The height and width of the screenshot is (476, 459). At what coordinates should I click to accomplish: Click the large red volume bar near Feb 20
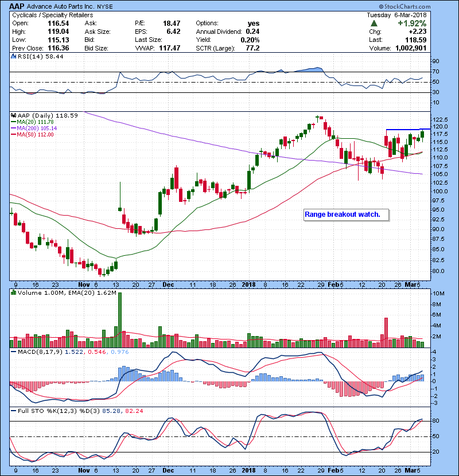click(x=386, y=333)
